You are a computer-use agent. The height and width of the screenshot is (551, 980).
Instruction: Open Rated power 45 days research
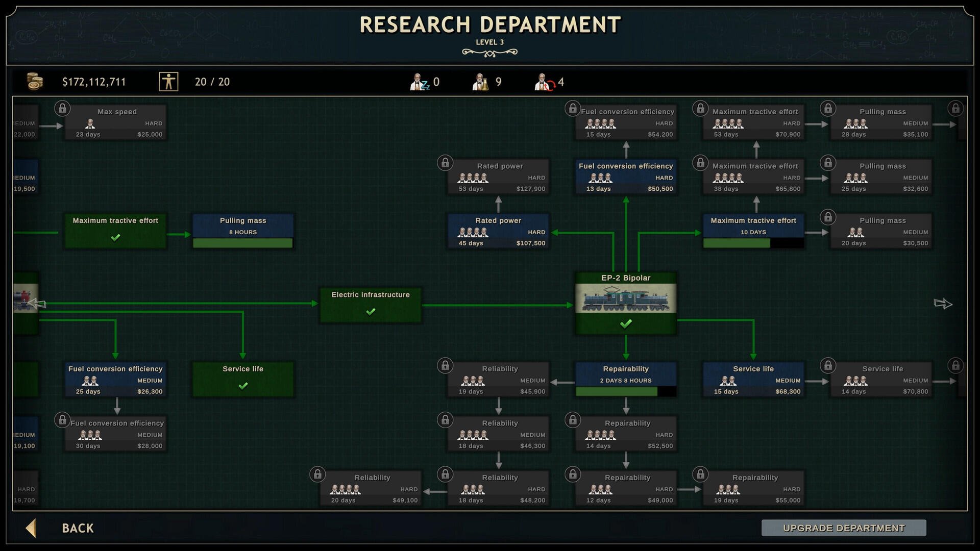coord(498,231)
